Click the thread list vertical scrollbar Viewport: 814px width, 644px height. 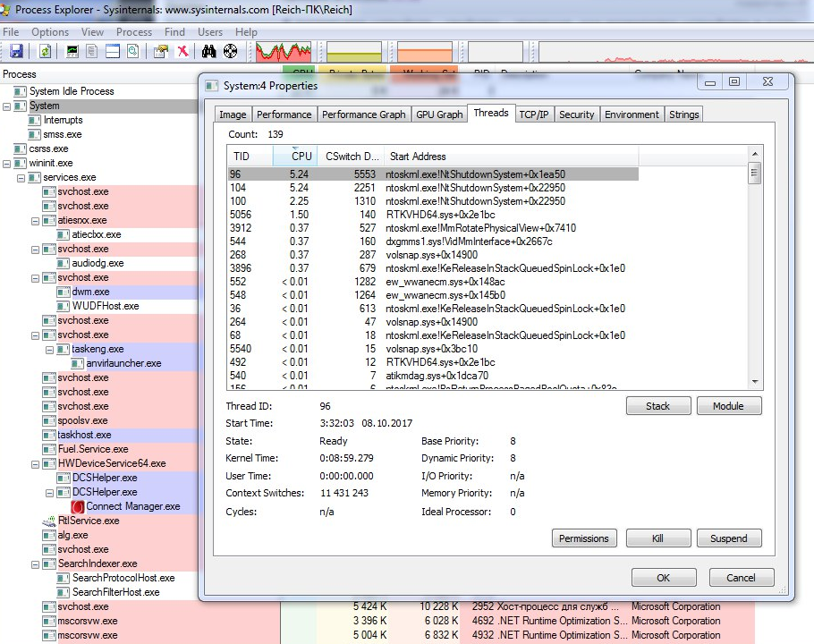755,268
